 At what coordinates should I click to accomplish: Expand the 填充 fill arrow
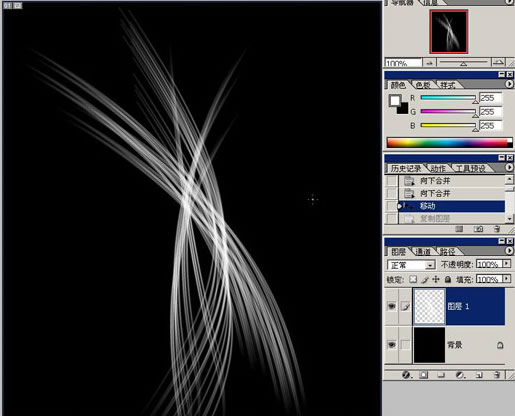[x=507, y=278]
